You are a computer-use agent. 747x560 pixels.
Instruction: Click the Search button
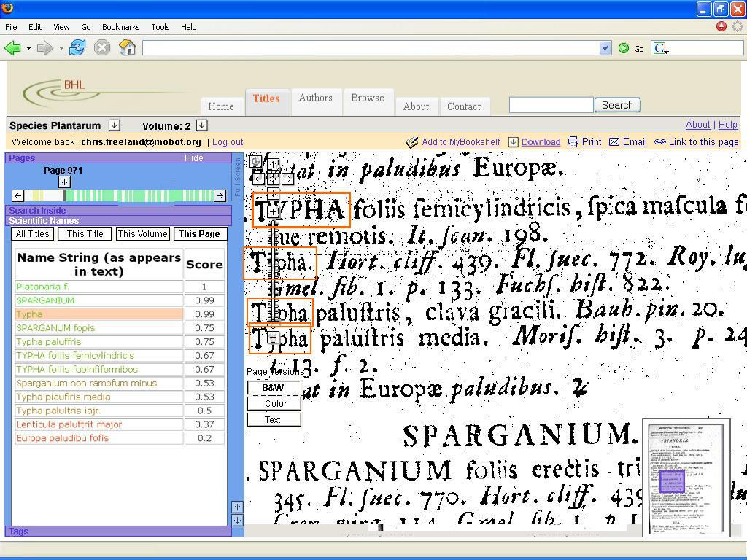[x=617, y=105]
